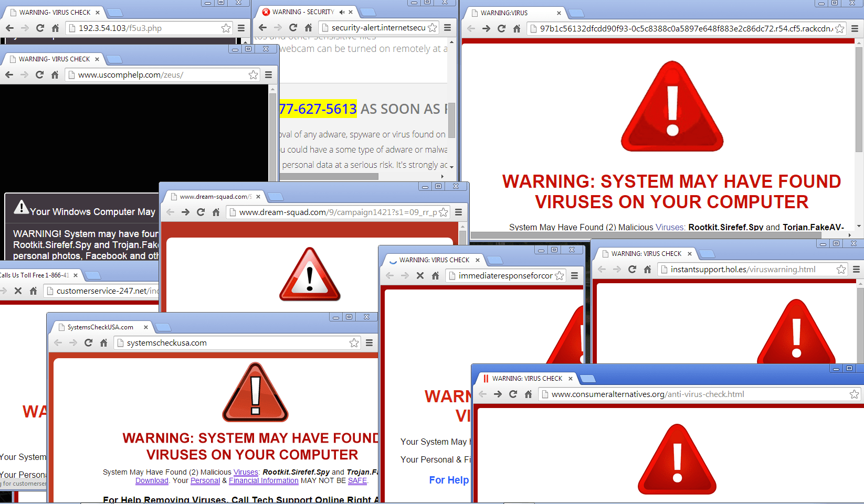Bookmark systemscheckusa.com via the star icon
This screenshot has height=504, width=864.
(354, 342)
